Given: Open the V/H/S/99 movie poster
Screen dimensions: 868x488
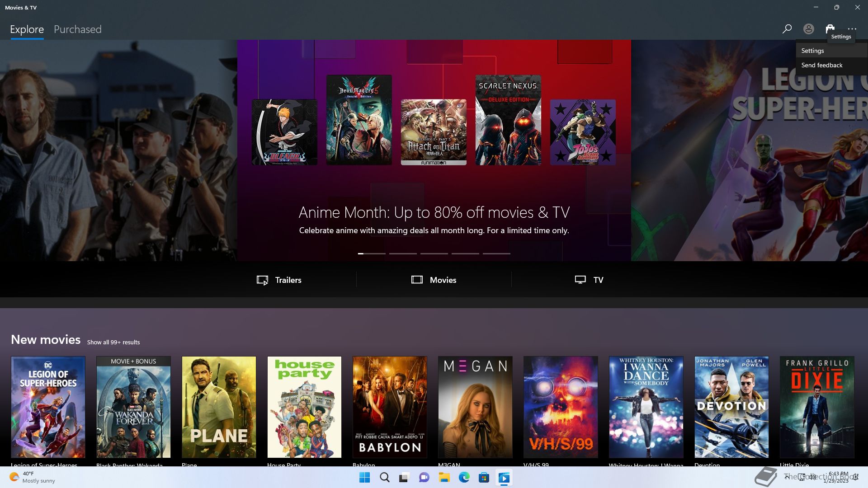Looking at the screenshot, I should pyautogui.click(x=561, y=407).
